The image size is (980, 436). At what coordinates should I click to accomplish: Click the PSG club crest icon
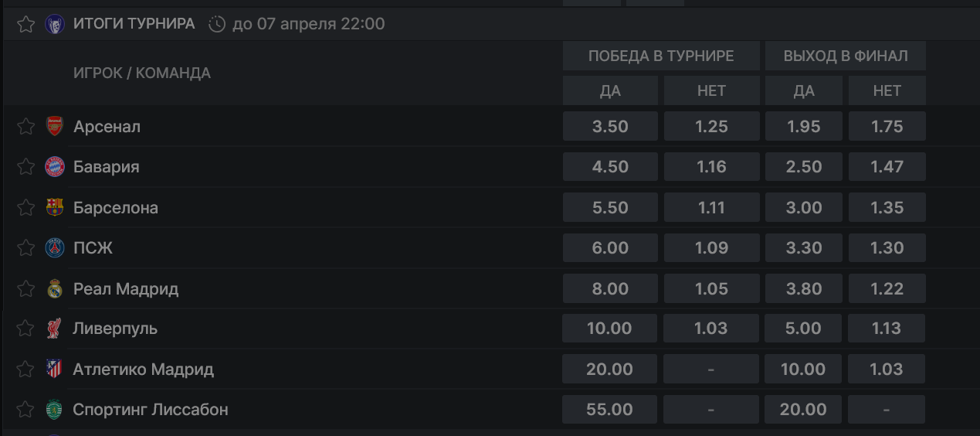click(54, 247)
